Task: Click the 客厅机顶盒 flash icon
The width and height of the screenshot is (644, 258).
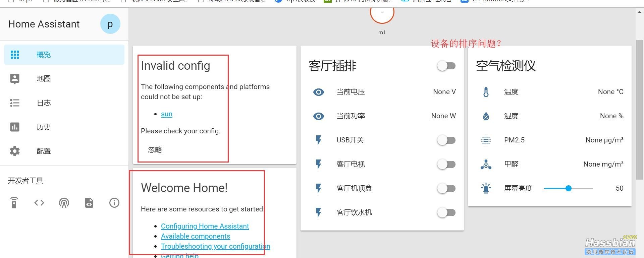Action: [319, 189]
